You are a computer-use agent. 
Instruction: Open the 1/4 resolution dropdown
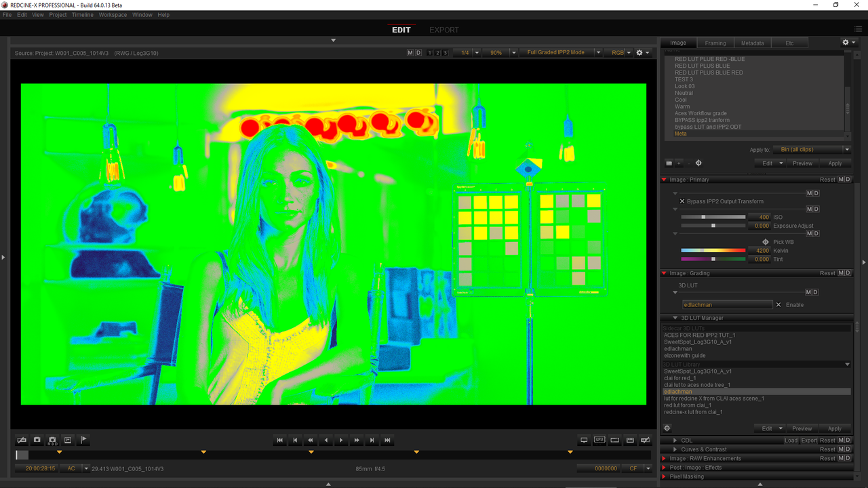467,52
